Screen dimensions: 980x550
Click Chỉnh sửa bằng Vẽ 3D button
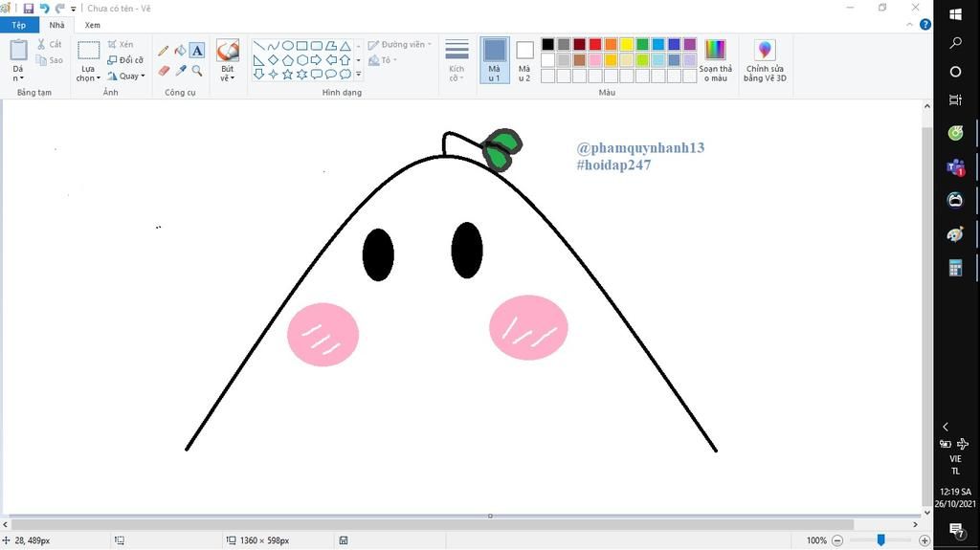(x=765, y=60)
